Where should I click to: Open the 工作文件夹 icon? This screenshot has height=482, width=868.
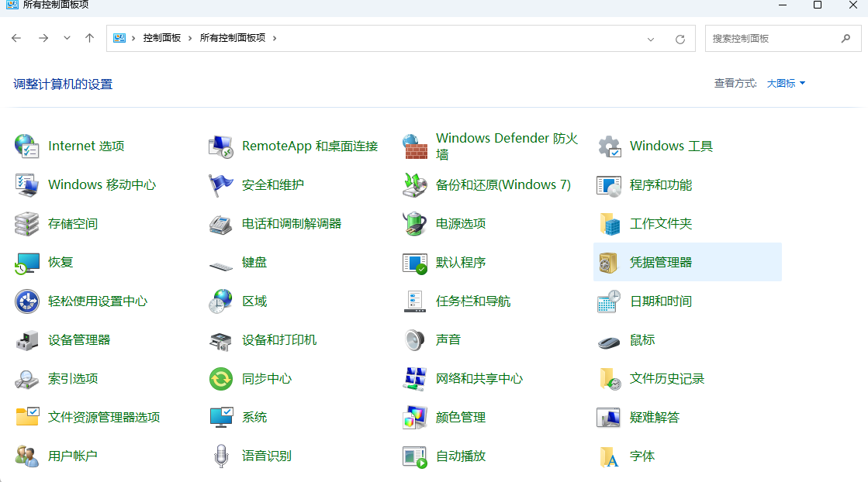[x=609, y=223]
